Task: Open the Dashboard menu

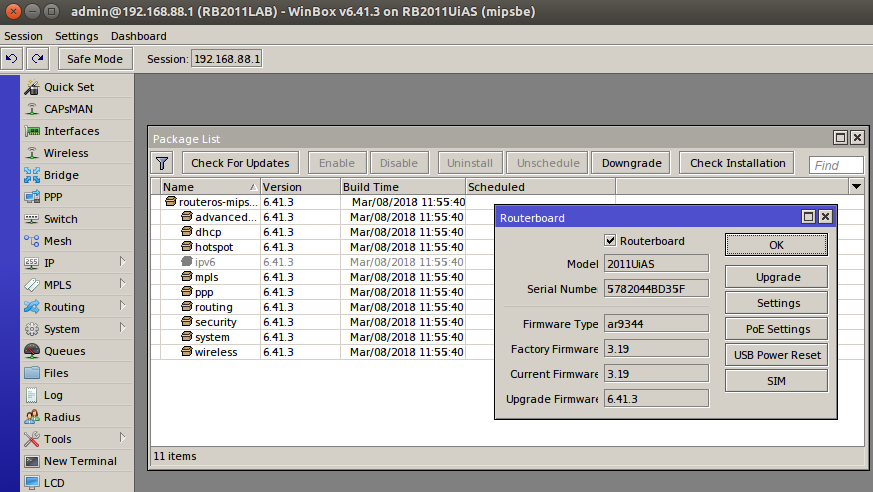Action: pyautogui.click(x=139, y=36)
